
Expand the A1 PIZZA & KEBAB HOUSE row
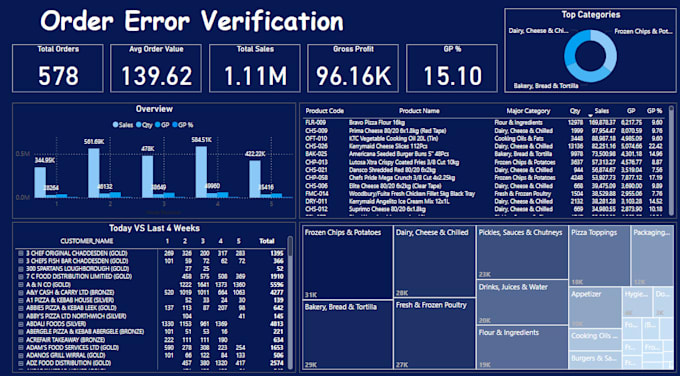tap(20, 301)
